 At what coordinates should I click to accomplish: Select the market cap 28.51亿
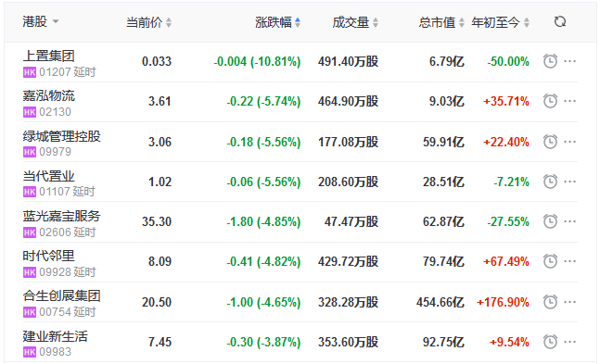(x=443, y=182)
